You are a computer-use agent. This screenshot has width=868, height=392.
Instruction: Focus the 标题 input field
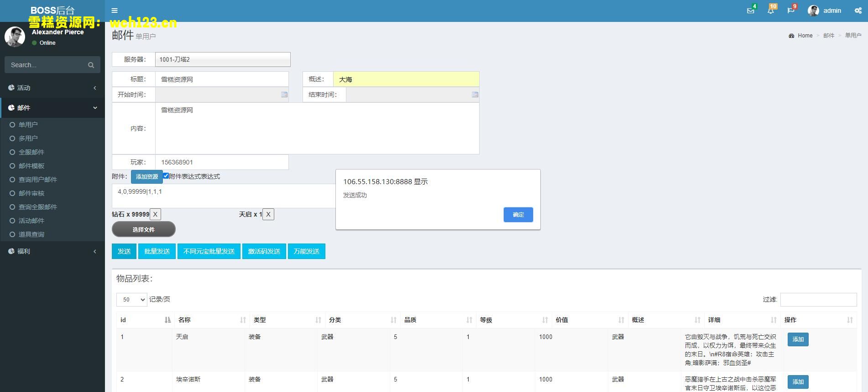[222, 79]
